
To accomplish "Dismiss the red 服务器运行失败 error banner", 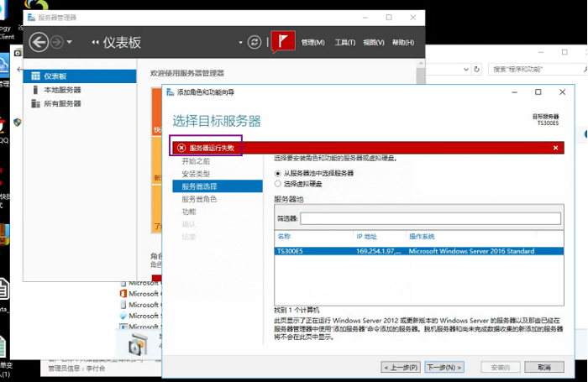I will (x=556, y=148).
